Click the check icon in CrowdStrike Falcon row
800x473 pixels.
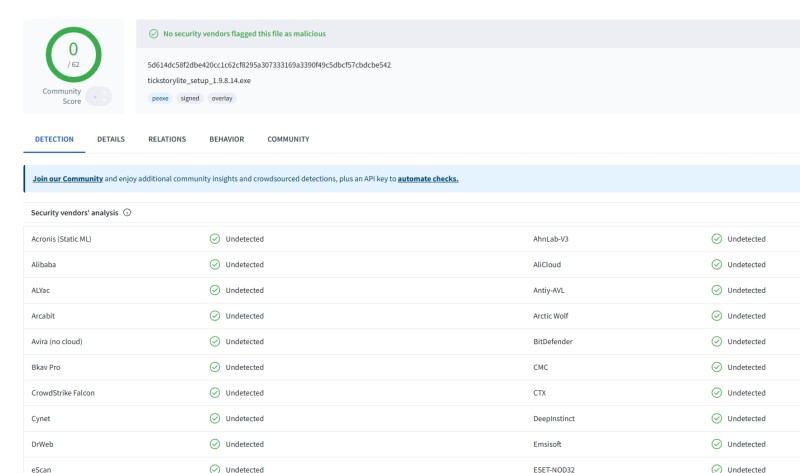coord(215,392)
